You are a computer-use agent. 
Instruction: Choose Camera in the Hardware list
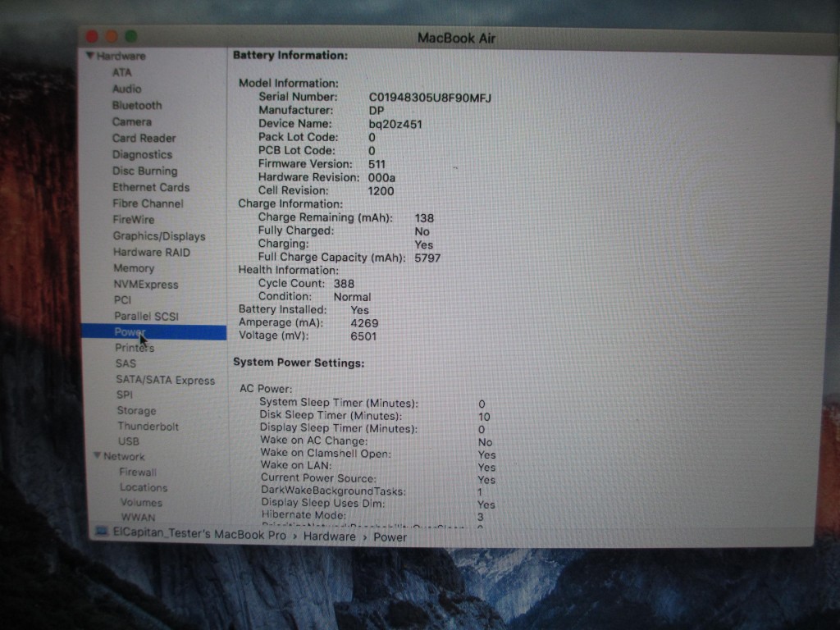(132, 121)
